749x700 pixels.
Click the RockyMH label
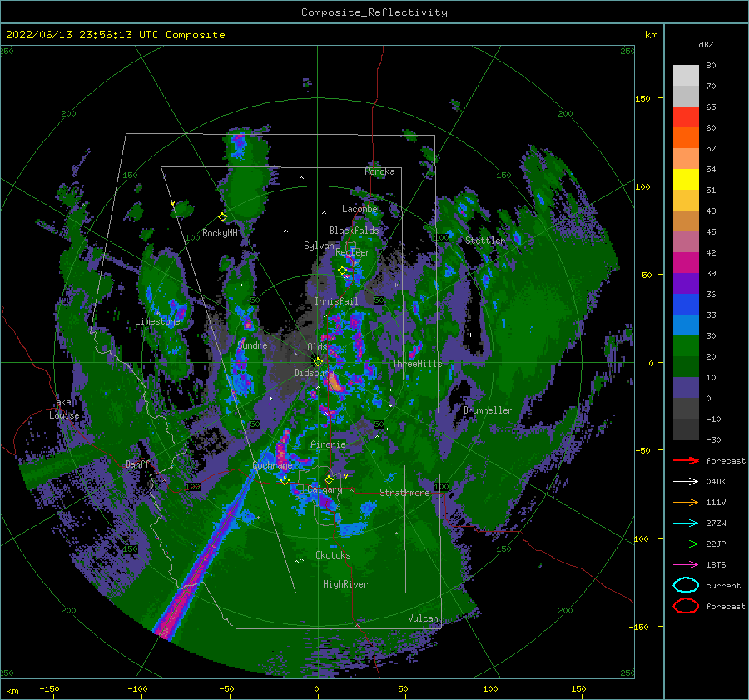(x=221, y=233)
